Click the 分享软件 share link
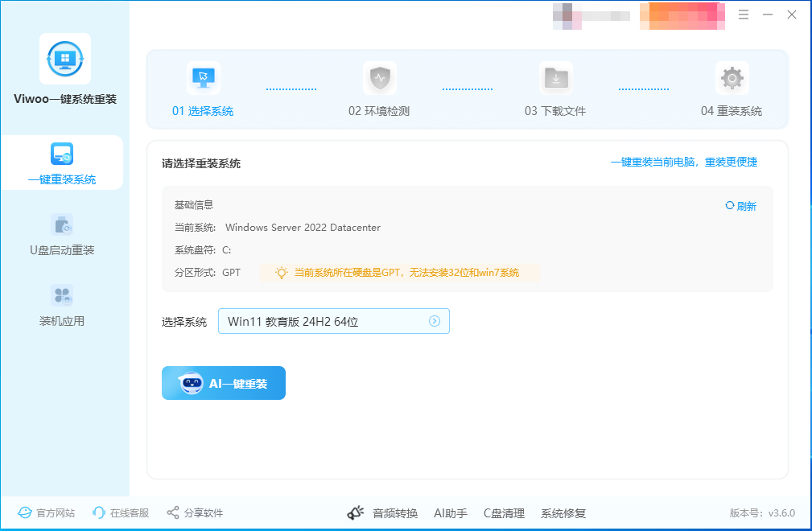Viewport: 812px width, 531px height. (195, 512)
